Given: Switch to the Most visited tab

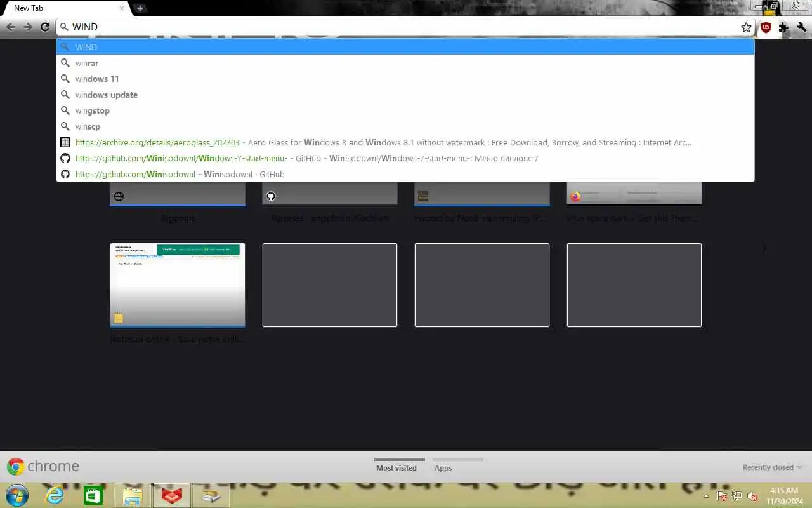Looking at the screenshot, I should click(396, 468).
